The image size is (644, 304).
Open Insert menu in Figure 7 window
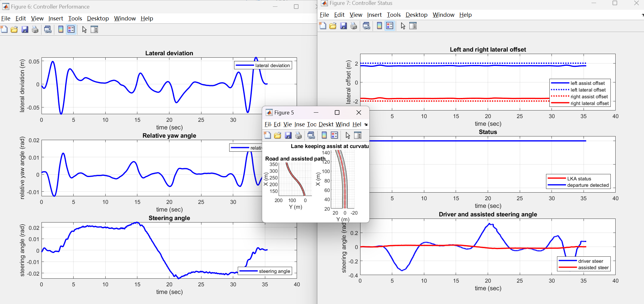click(374, 15)
